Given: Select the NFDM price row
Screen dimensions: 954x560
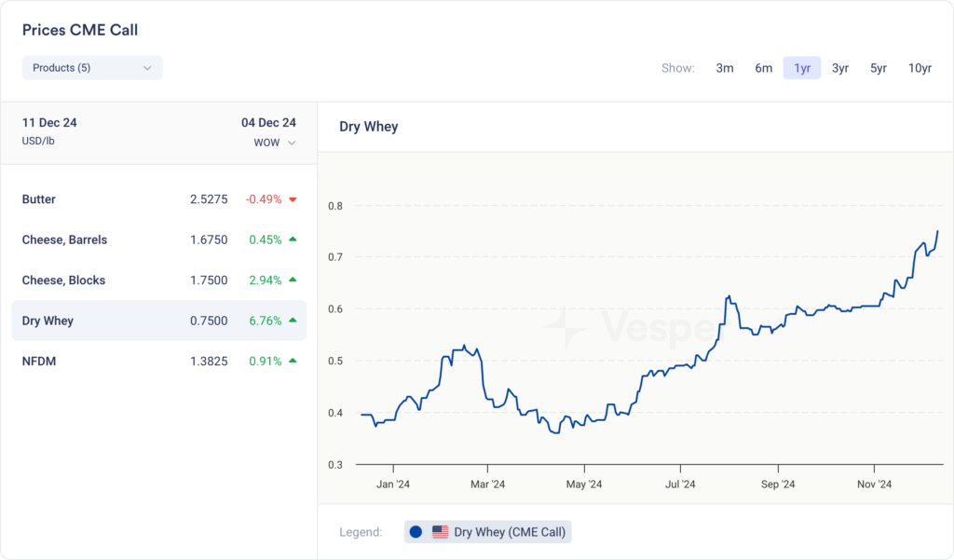Looking at the screenshot, I should tap(39, 361).
